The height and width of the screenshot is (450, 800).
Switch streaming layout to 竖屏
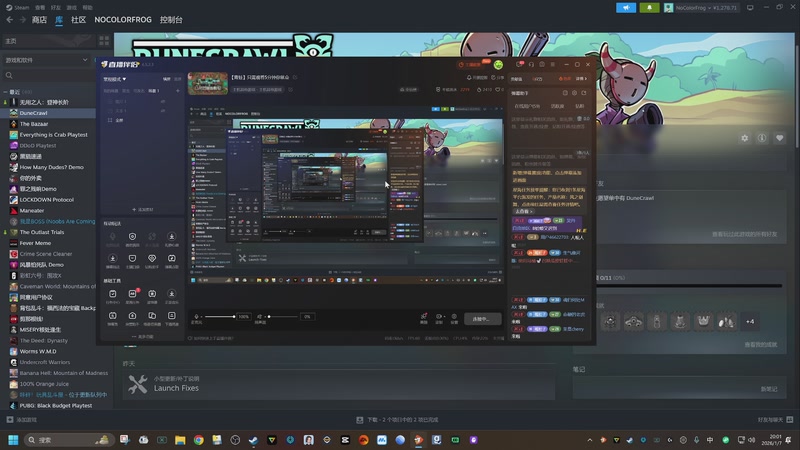tap(178, 79)
